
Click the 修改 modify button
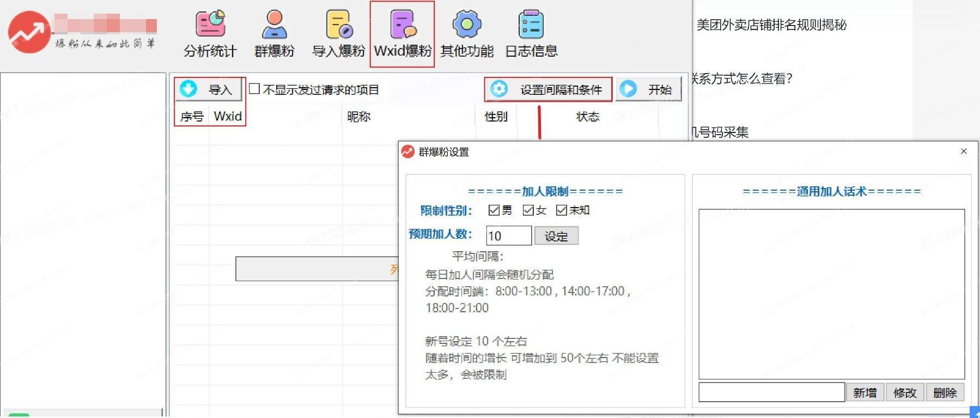coord(905,392)
